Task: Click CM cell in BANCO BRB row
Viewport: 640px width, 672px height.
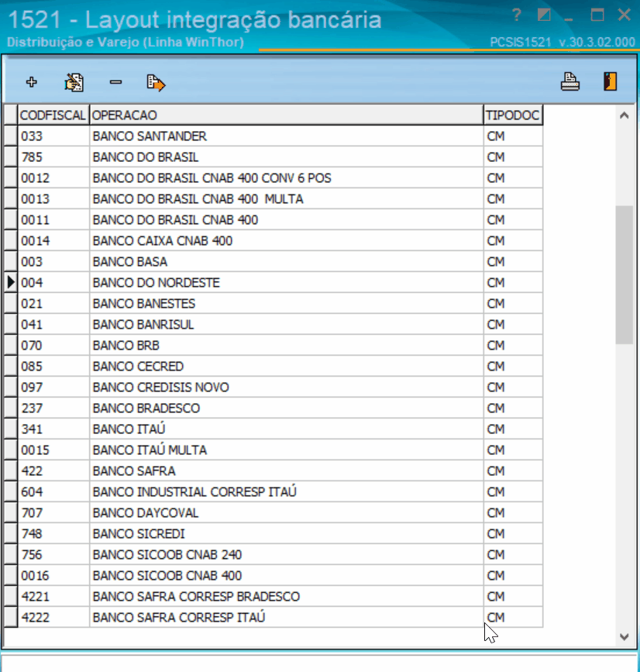Action: coord(513,346)
